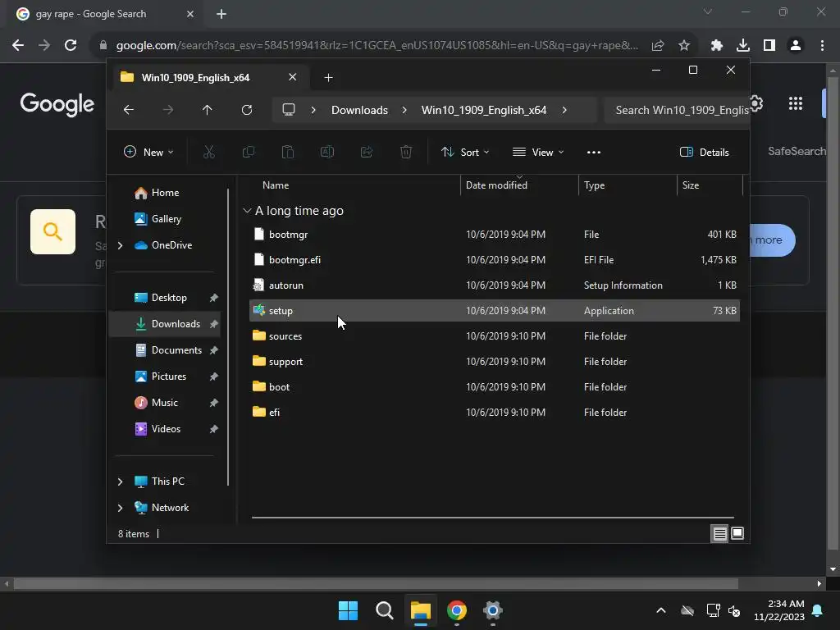Expand chevron after Downloads in breadcrumb
Screen dimensions: 840x630
pos(404,110)
